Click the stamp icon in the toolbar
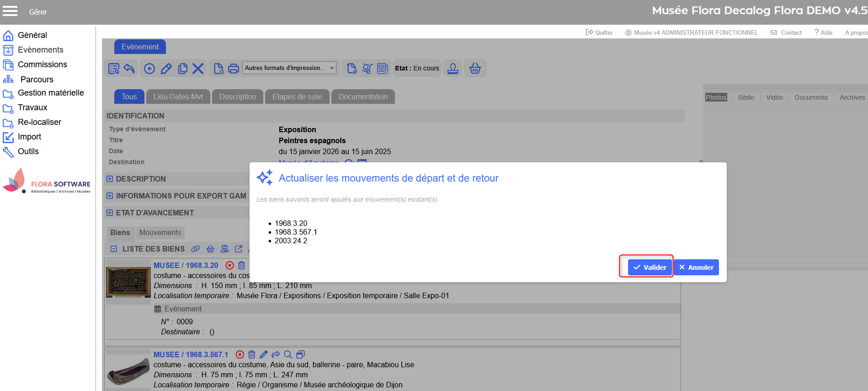This screenshot has width=868, height=391. (453, 69)
